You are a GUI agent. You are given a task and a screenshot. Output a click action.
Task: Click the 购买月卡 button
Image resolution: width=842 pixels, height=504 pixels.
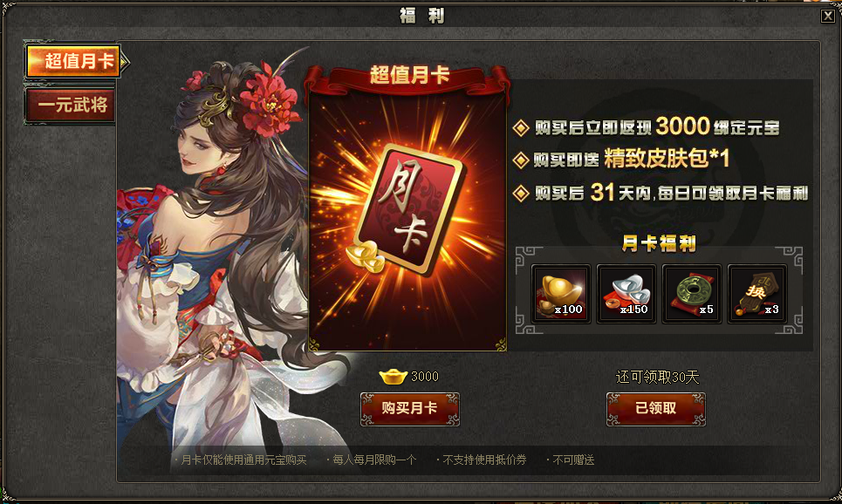click(410, 409)
